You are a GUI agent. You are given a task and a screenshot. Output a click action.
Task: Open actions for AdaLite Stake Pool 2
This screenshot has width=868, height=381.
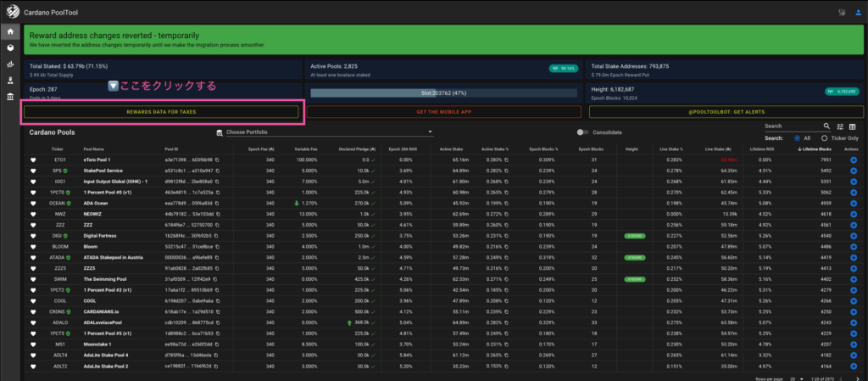853,367
